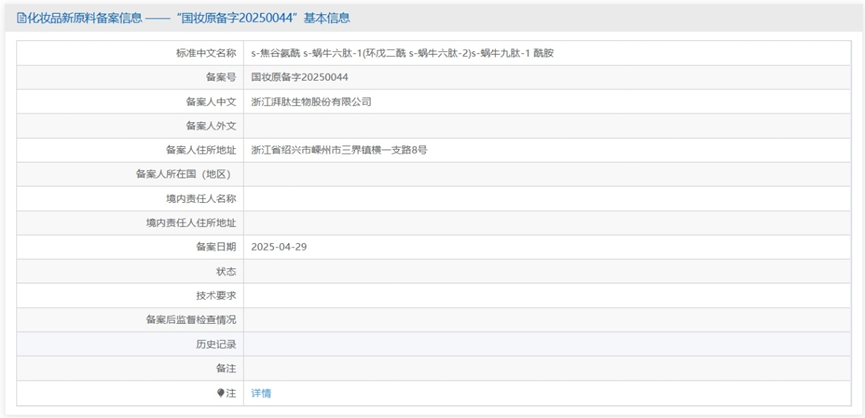Viewport: 865px width, 418px height.
Task: Click the 备案人住所地址 row label
Action: (201, 150)
